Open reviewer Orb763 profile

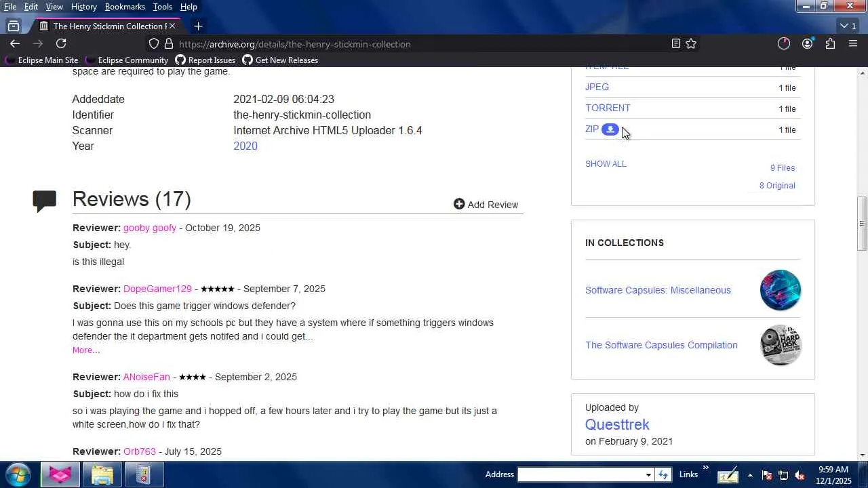point(140,451)
